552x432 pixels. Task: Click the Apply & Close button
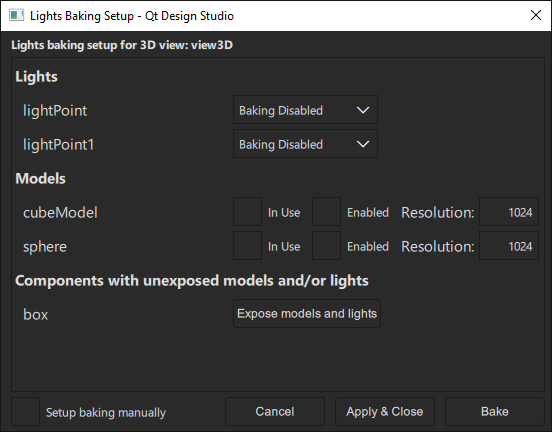pos(385,412)
